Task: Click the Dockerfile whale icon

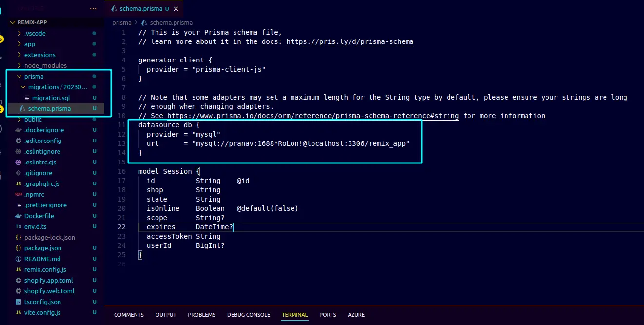Action: click(x=19, y=216)
